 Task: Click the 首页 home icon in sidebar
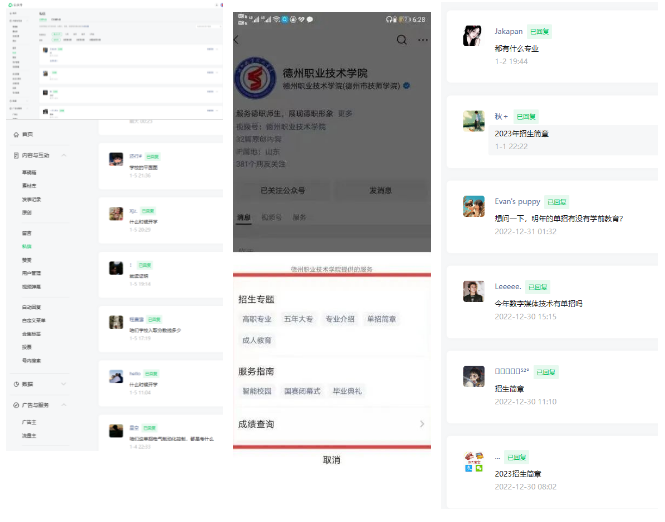(x=14, y=134)
